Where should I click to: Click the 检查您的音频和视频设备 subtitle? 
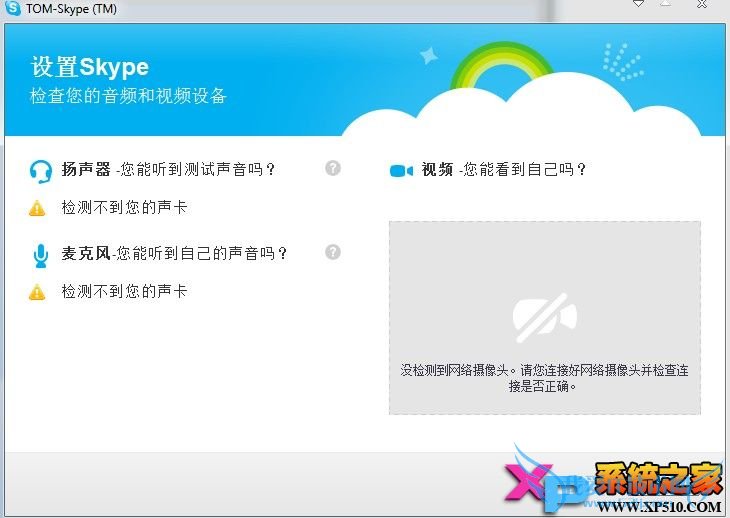pyautogui.click(x=128, y=96)
